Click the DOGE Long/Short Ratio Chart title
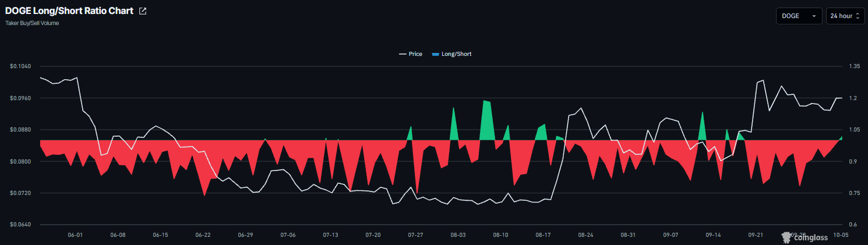The width and height of the screenshot is (868, 245). pyautogui.click(x=69, y=10)
